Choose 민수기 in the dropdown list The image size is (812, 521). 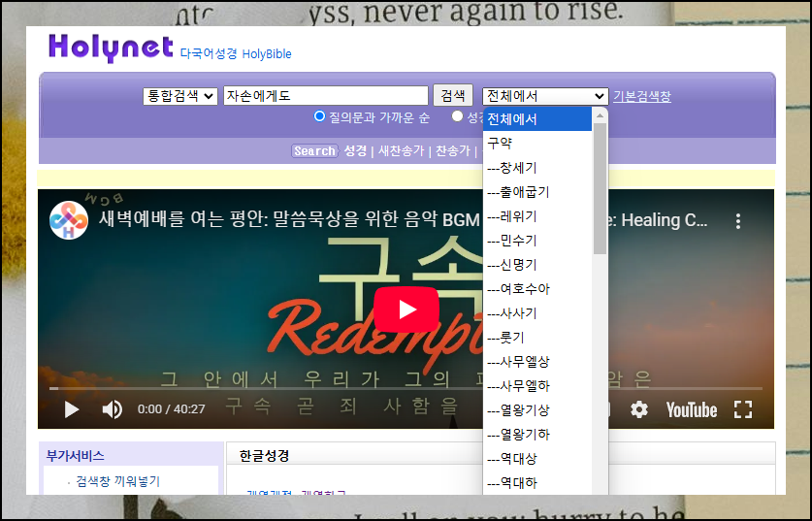[x=537, y=241]
